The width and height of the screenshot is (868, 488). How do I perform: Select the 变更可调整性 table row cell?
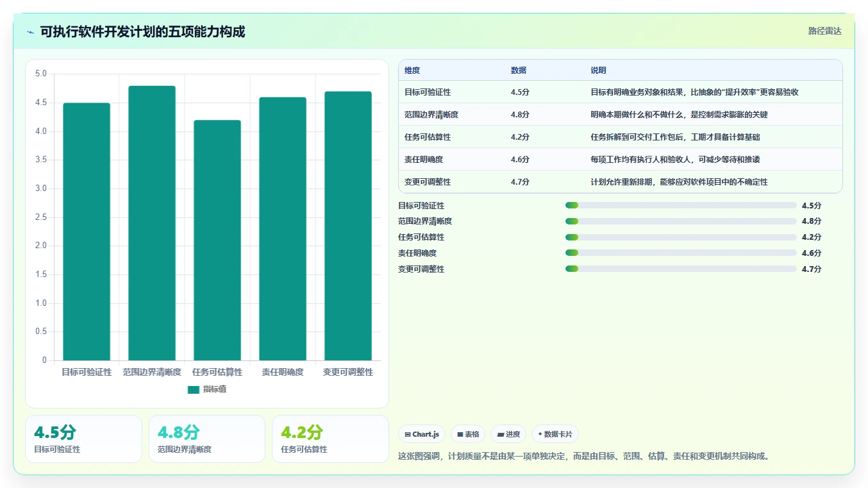point(428,182)
